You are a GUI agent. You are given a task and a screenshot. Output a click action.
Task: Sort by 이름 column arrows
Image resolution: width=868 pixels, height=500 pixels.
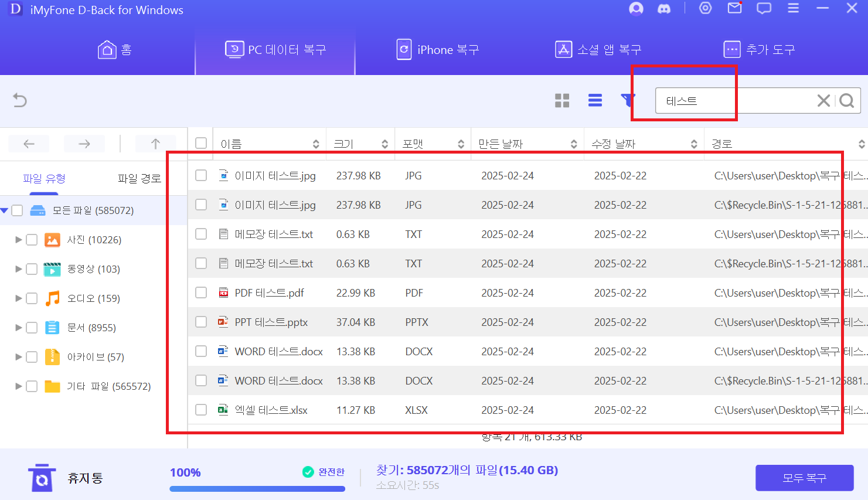tap(316, 144)
